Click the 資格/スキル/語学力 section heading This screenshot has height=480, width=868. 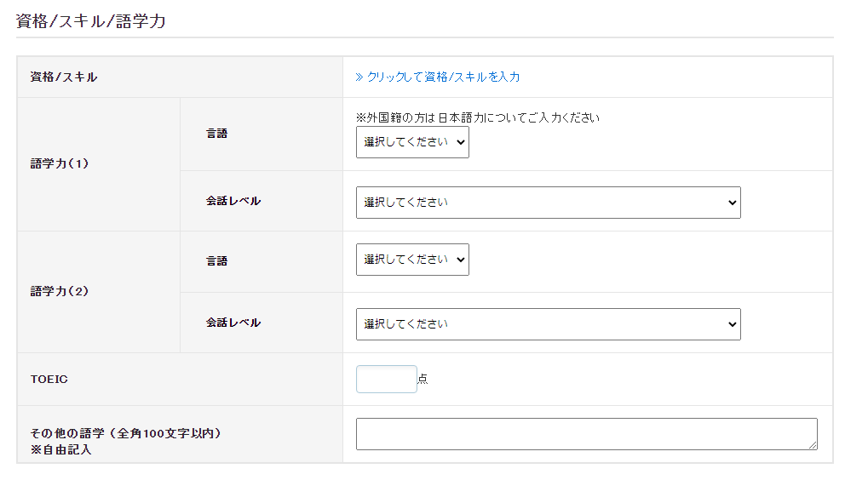tap(91, 21)
